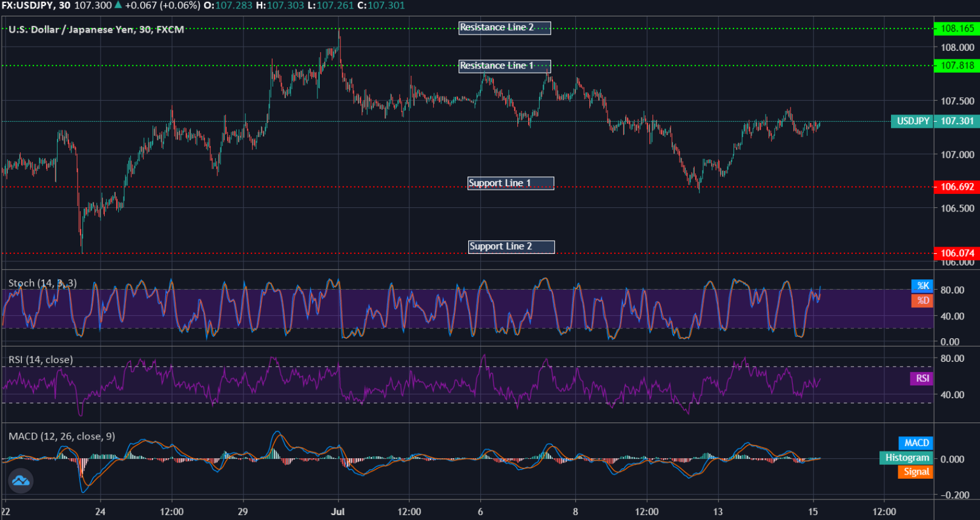Click the Histogram legend tag
Screen dimensions: 980x520
(x=906, y=458)
